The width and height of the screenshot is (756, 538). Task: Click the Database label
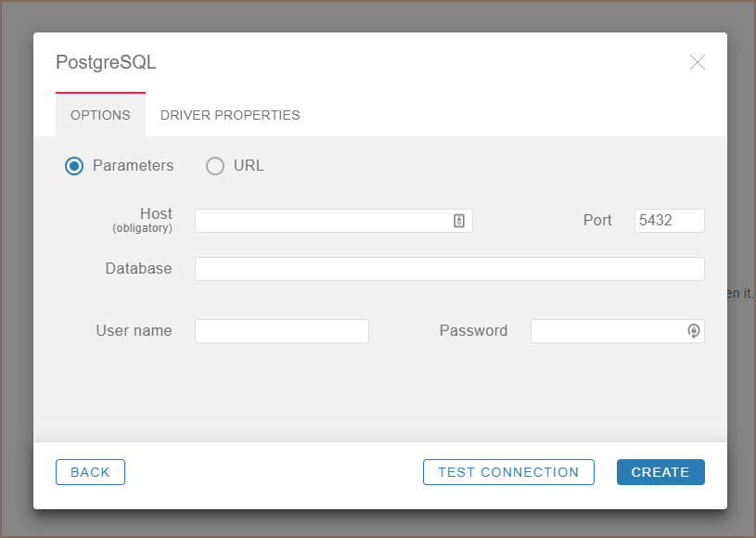pos(138,268)
